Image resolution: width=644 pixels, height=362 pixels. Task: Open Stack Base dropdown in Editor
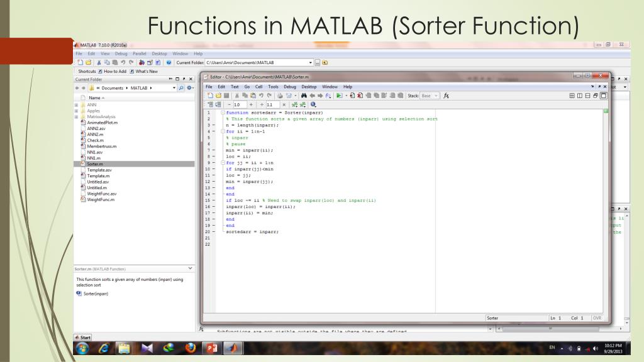pyautogui.click(x=430, y=96)
